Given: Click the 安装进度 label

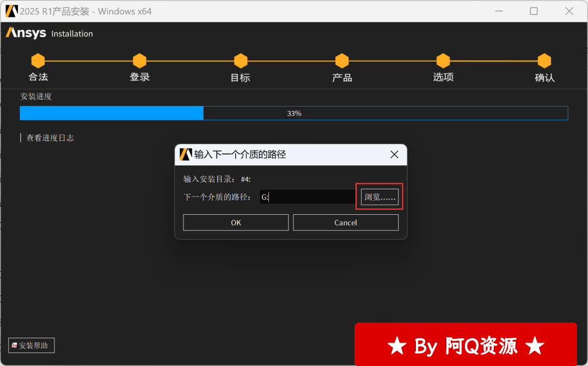Looking at the screenshot, I should pyautogui.click(x=36, y=96).
